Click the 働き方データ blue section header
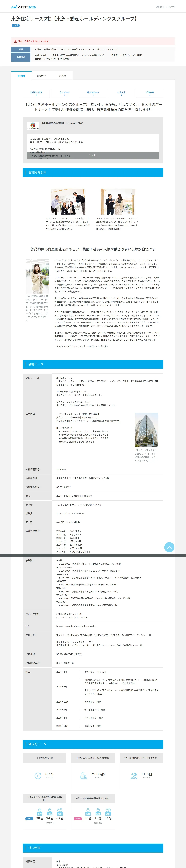The image size is (186, 868). click(93, 744)
